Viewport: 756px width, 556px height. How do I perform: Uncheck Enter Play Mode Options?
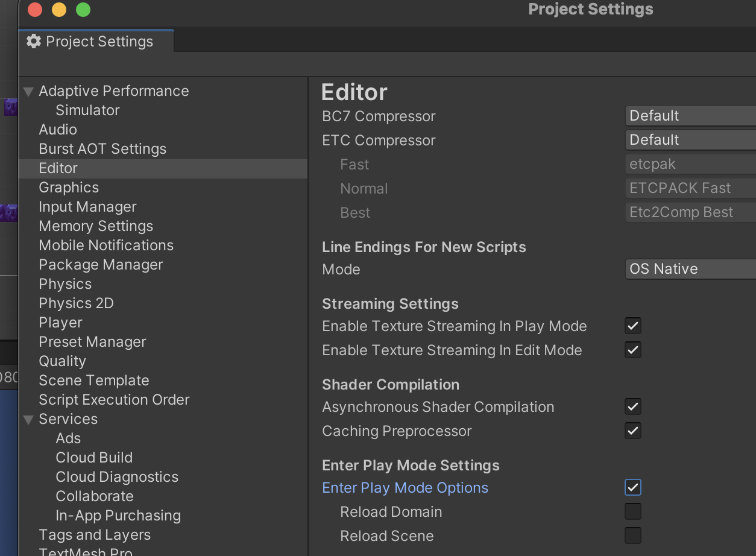(632, 488)
